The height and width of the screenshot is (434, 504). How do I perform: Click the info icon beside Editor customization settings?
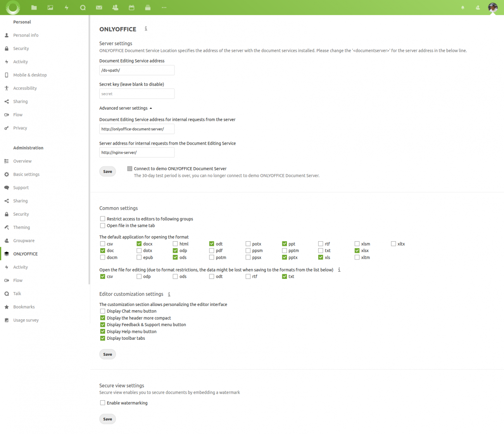pos(169,294)
